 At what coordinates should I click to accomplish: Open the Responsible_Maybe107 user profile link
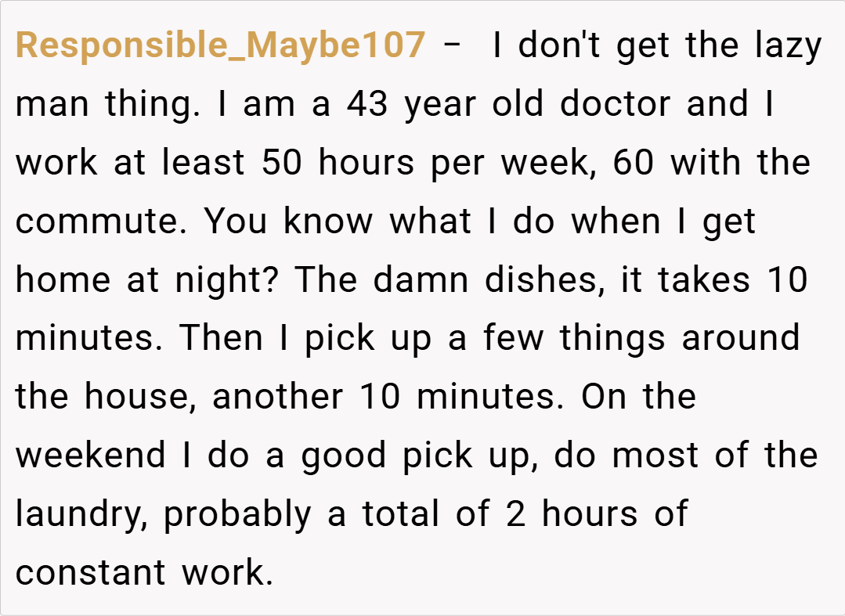coord(220,46)
